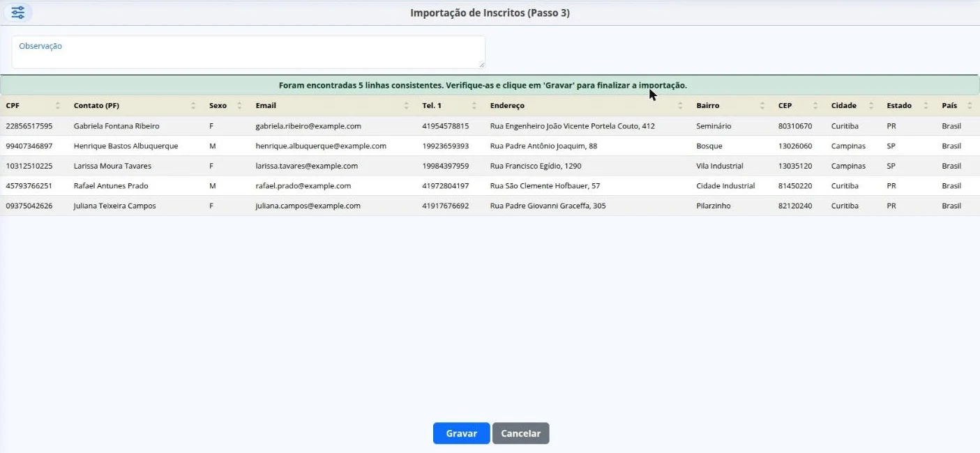Sort by Bairro column arrows
Viewport: 980px width, 453px height.
click(x=762, y=106)
